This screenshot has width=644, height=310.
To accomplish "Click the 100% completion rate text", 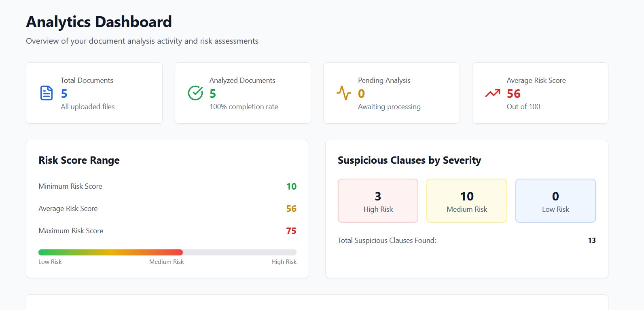I will pyautogui.click(x=244, y=107).
